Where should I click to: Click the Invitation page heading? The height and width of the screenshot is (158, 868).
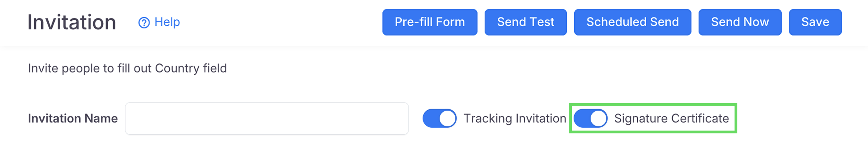pyautogui.click(x=72, y=22)
